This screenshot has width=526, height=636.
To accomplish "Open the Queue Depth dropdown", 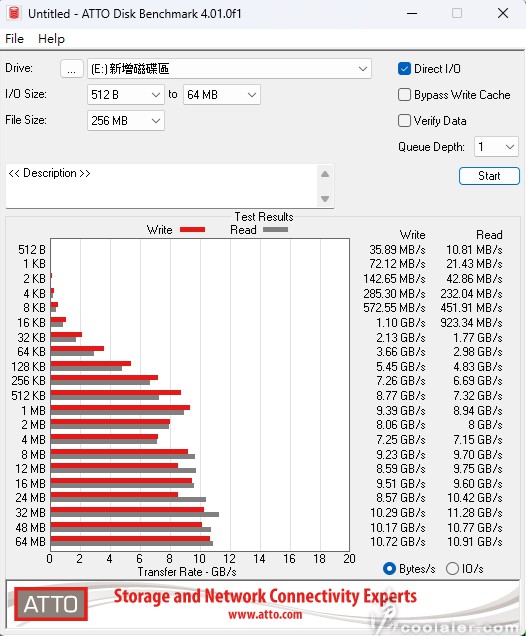I will [496, 147].
